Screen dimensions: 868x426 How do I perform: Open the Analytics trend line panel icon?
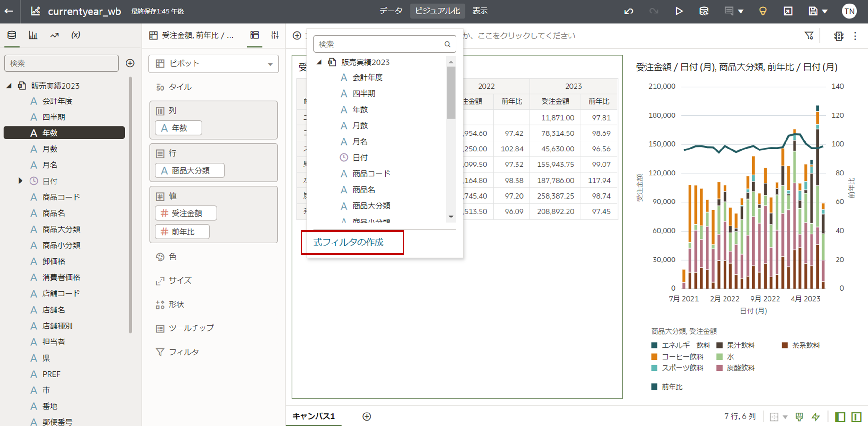pyautogui.click(x=55, y=35)
